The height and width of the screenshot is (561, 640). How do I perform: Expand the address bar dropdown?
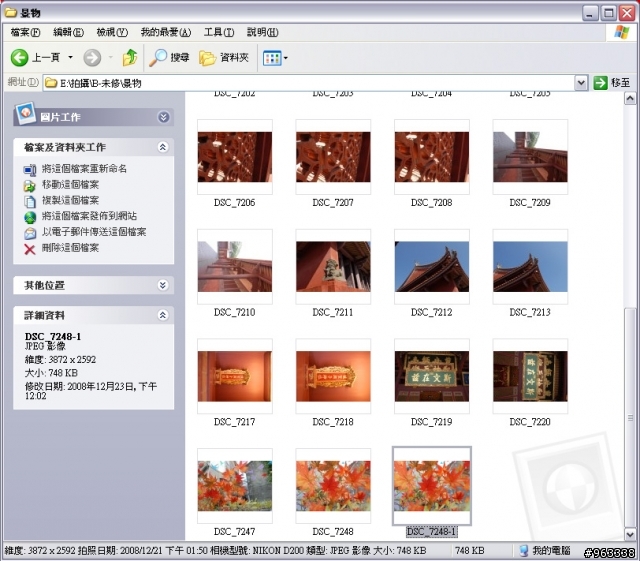tap(581, 83)
